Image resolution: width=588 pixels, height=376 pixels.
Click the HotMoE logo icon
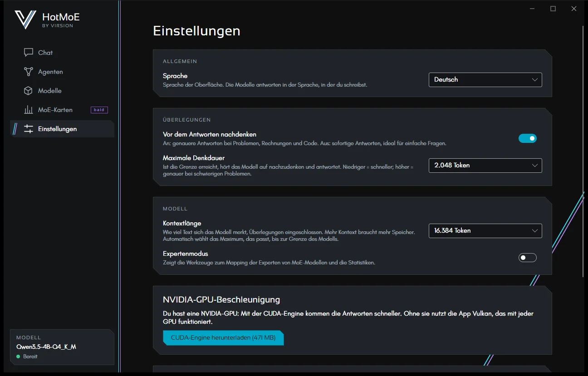(x=25, y=20)
